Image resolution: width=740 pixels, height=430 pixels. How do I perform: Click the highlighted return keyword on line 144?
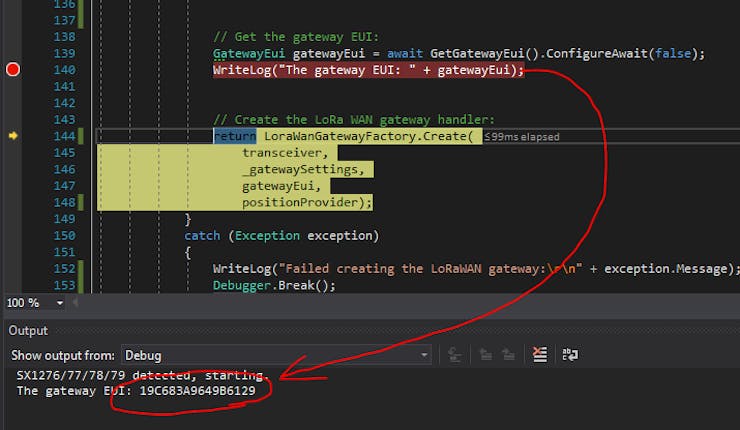click(x=234, y=136)
